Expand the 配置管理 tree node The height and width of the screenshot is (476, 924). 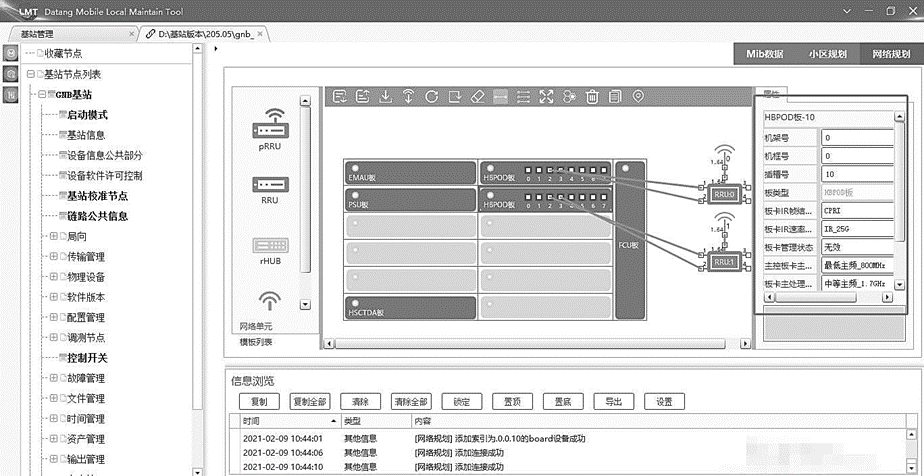(x=54, y=318)
